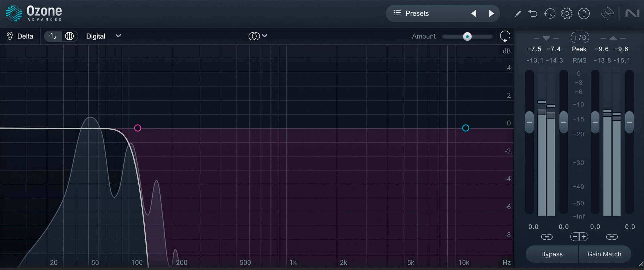Click the output RMS value -15.1
Image resolution: width=644 pixels, height=270 pixels.
[622, 61]
